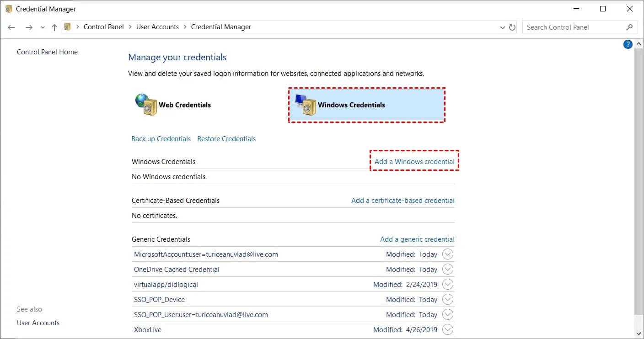This screenshot has width=644, height=339.
Task: Select the Web Credentials vault icon
Action: [x=146, y=105]
